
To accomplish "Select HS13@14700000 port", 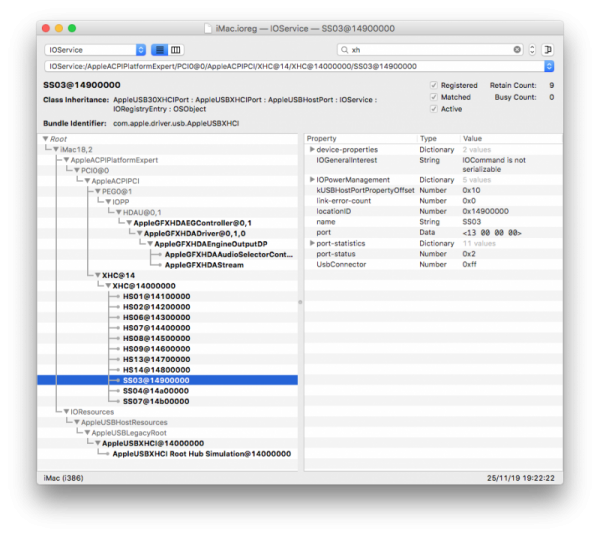I will click(x=157, y=359).
